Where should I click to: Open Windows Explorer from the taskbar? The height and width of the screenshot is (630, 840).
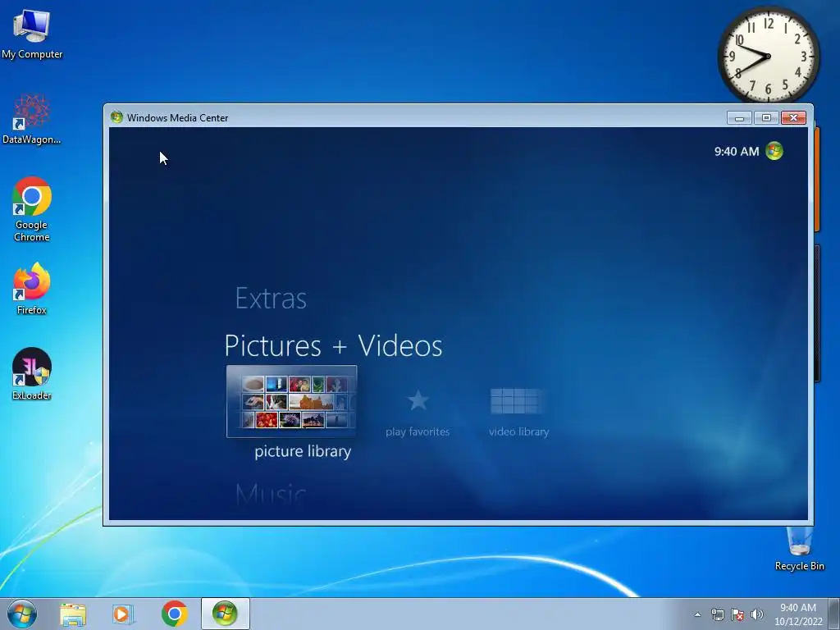[x=73, y=614]
